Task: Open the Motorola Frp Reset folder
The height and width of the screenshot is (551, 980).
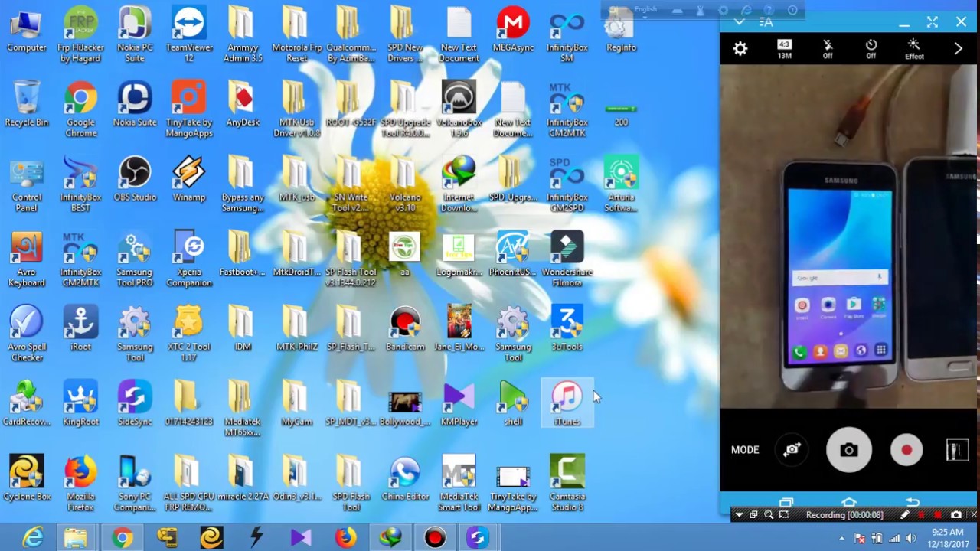Action: (296, 34)
